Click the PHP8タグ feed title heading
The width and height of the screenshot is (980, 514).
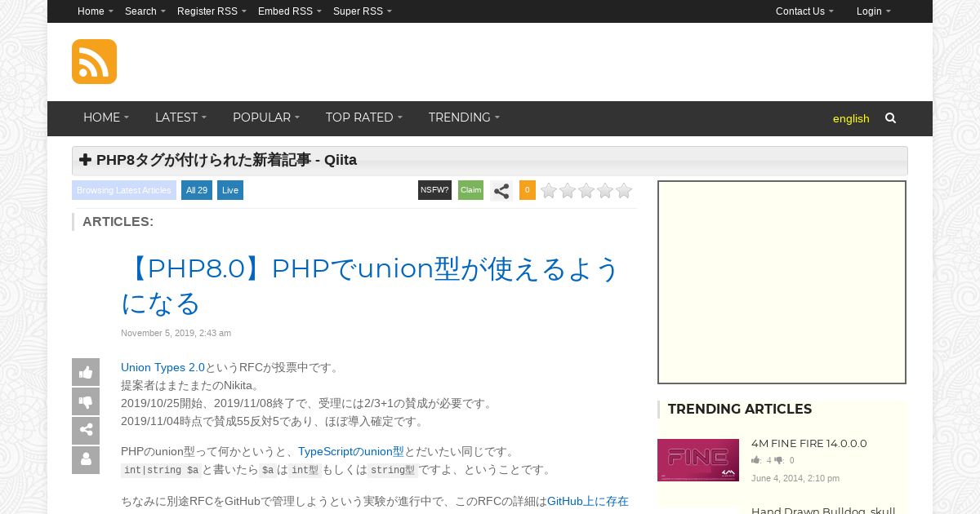226,160
